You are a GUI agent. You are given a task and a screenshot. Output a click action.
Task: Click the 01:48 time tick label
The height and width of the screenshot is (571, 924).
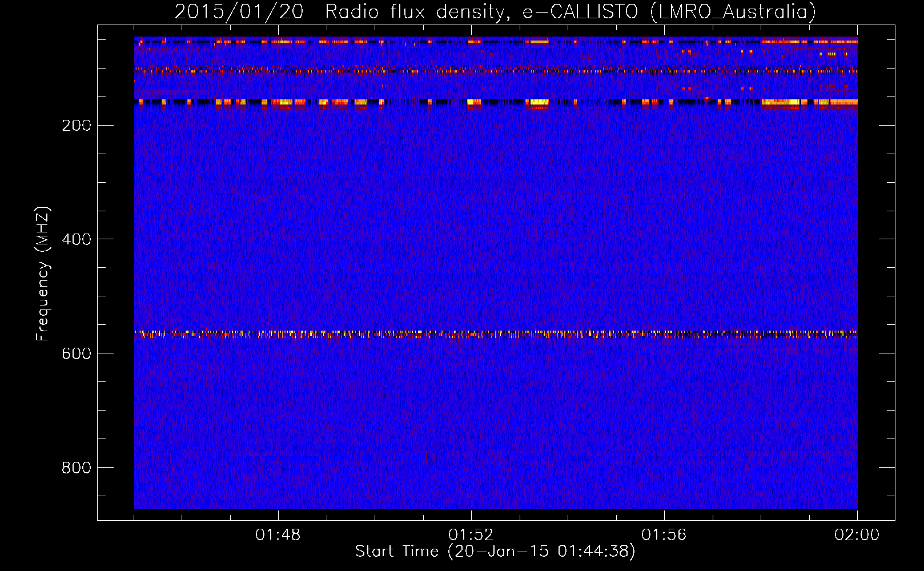(x=278, y=535)
